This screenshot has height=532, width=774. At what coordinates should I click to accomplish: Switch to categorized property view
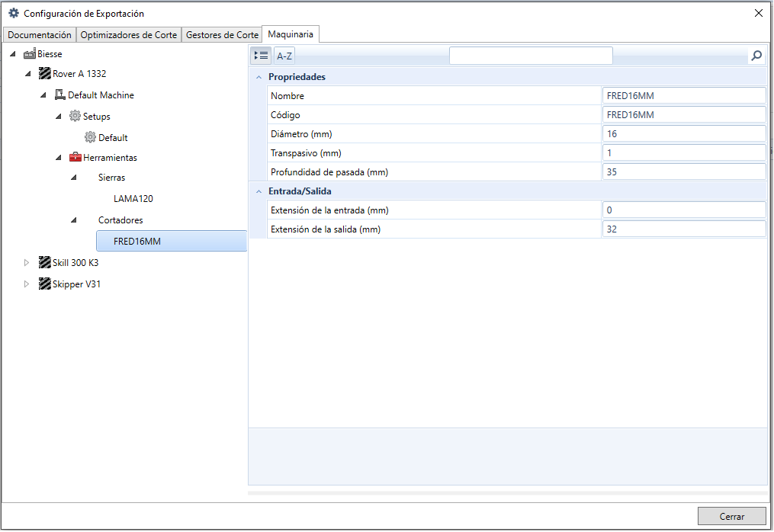tap(261, 56)
